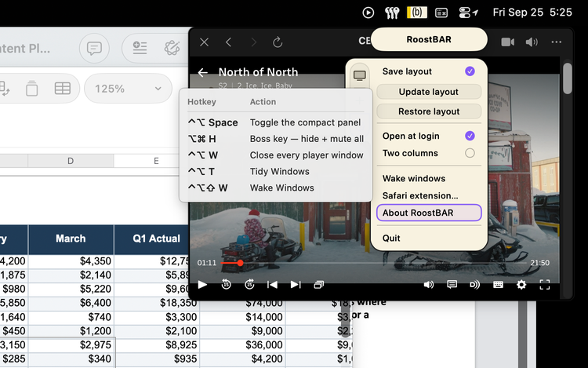
Task: Toggle Open at login checkbox
Action: (470, 136)
